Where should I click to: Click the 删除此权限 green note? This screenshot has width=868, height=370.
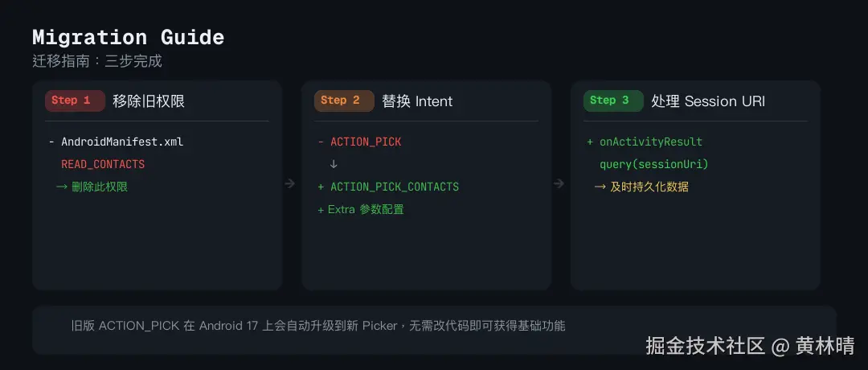(x=92, y=187)
